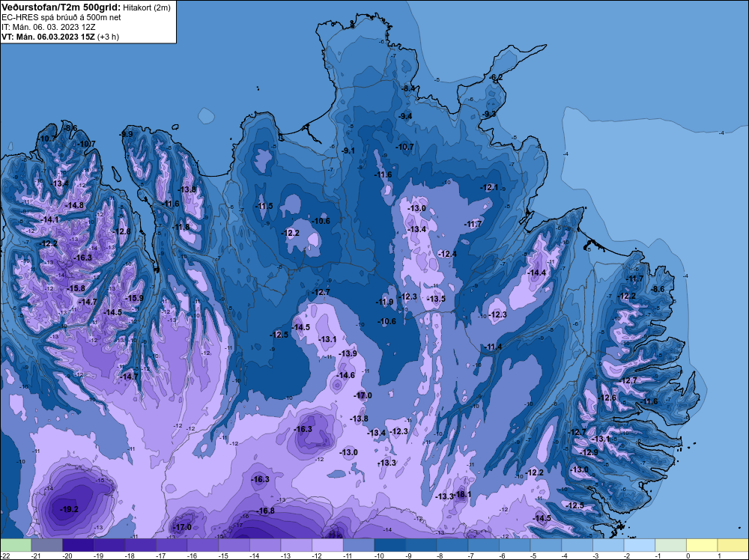The width and height of the screenshot is (749, 560).
Task: Click the -18.1 temperature value
Action: point(462,494)
